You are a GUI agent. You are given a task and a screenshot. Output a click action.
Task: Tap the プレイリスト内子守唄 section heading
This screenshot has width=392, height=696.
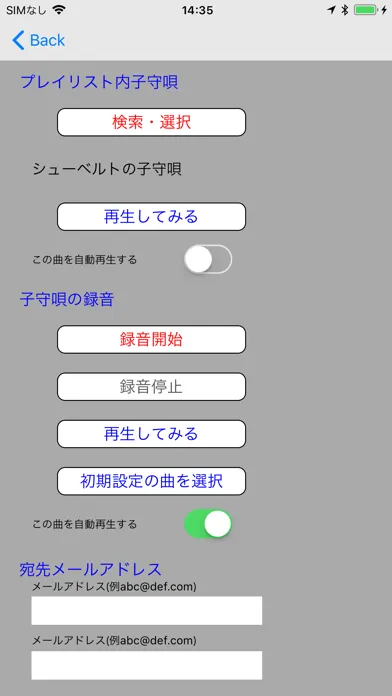[99, 83]
